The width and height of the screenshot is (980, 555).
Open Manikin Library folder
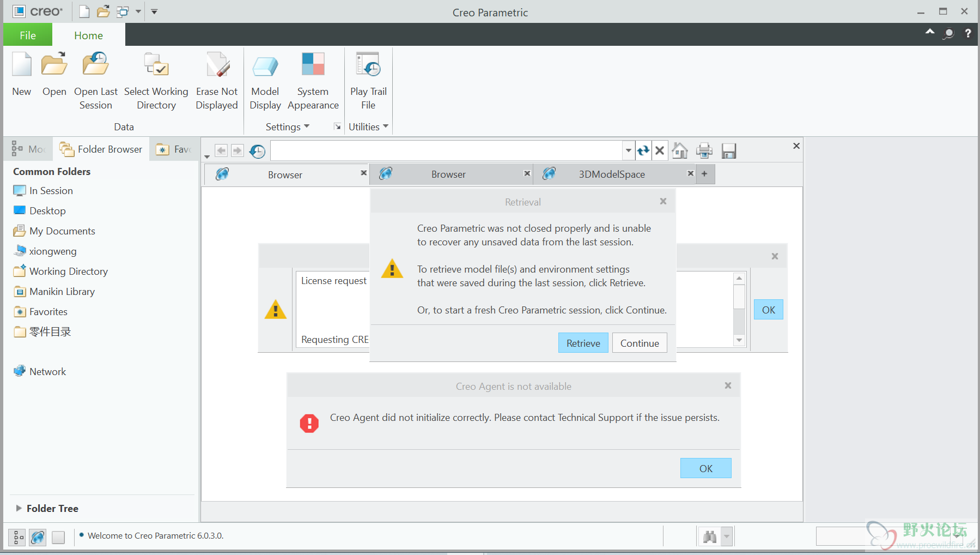[54, 291]
